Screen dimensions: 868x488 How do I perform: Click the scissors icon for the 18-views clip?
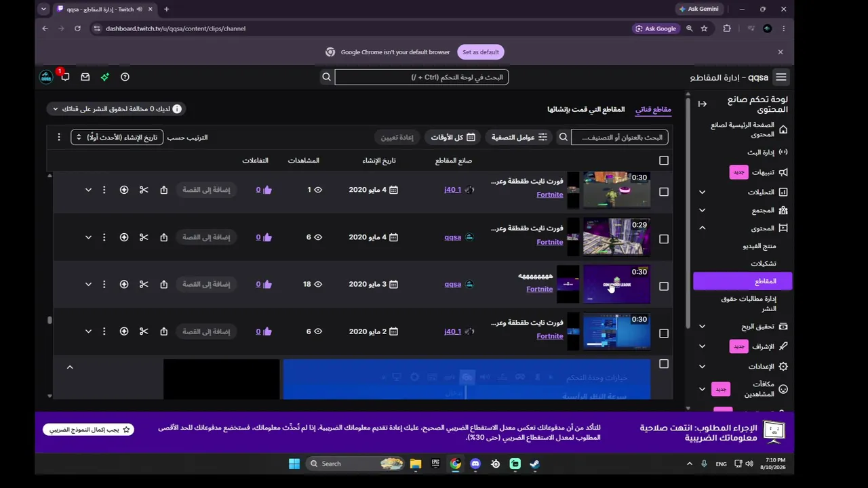coord(144,284)
